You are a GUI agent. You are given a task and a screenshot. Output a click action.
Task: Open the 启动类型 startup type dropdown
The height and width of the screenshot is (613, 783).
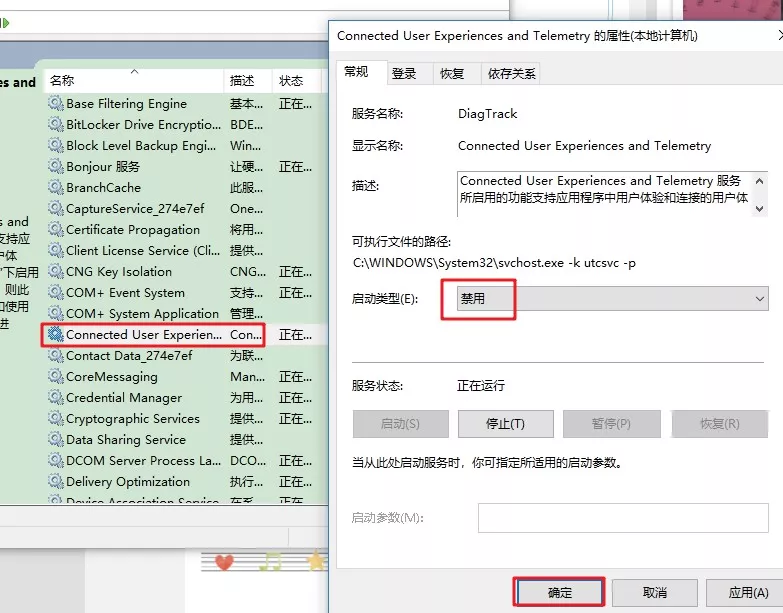point(612,299)
